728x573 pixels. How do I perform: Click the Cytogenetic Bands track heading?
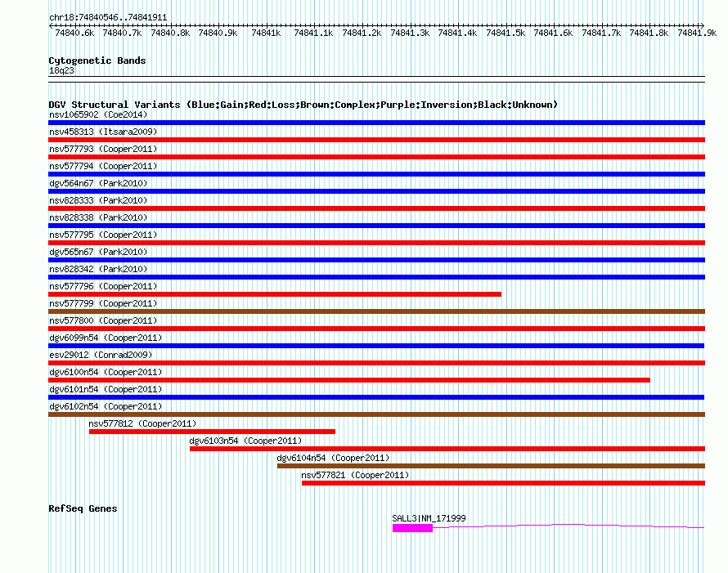point(97,60)
